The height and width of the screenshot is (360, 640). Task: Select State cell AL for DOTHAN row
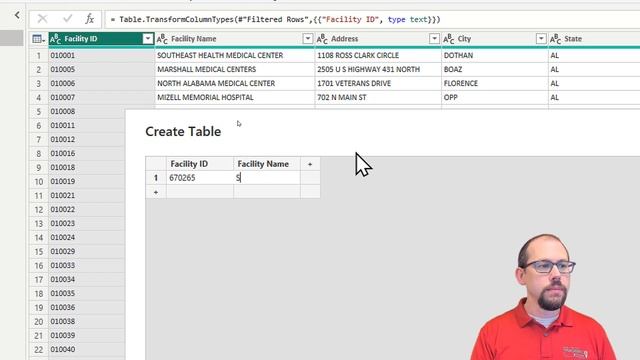click(594, 55)
